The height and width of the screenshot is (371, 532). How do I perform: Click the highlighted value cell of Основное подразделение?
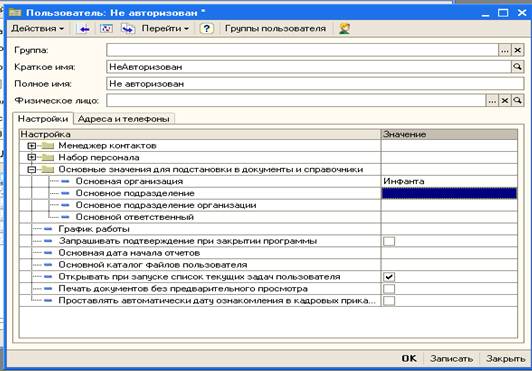coord(450,193)
